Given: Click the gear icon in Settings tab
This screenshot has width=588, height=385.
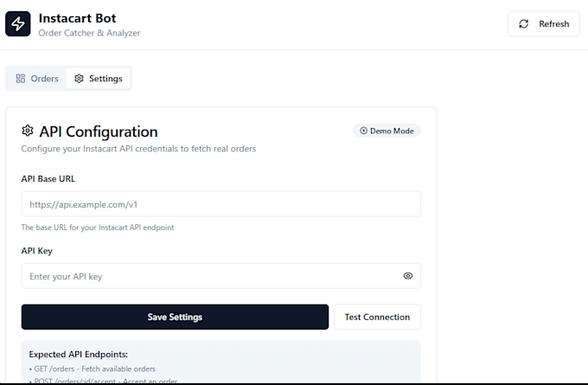Looking at the screenshot, I should pos(79,79).
